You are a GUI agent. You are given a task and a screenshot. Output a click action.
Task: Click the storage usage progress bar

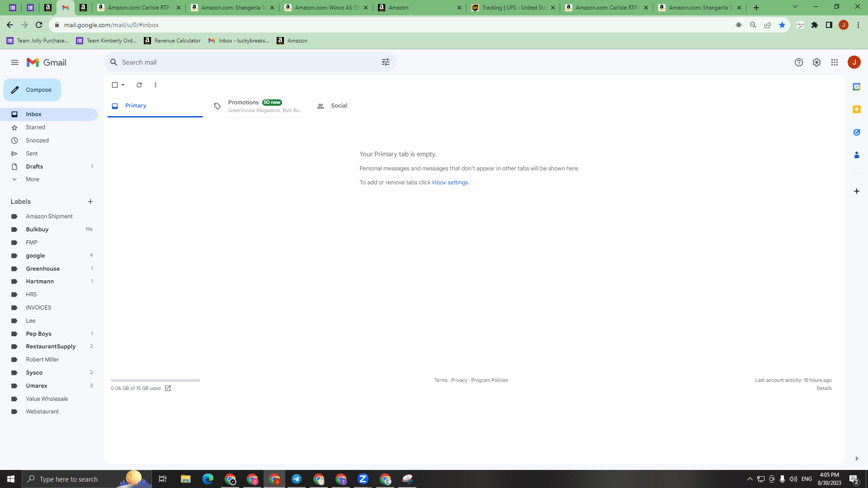pos(156,380)
